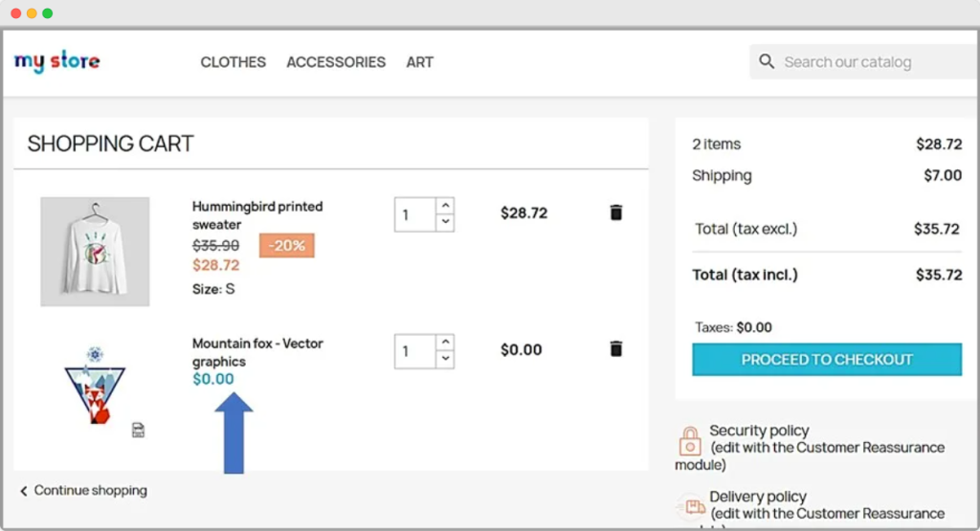The image size is (980, 531).
Task: Increase Hummingbird sweater quantity with up arrow
Action: (445, 206)
